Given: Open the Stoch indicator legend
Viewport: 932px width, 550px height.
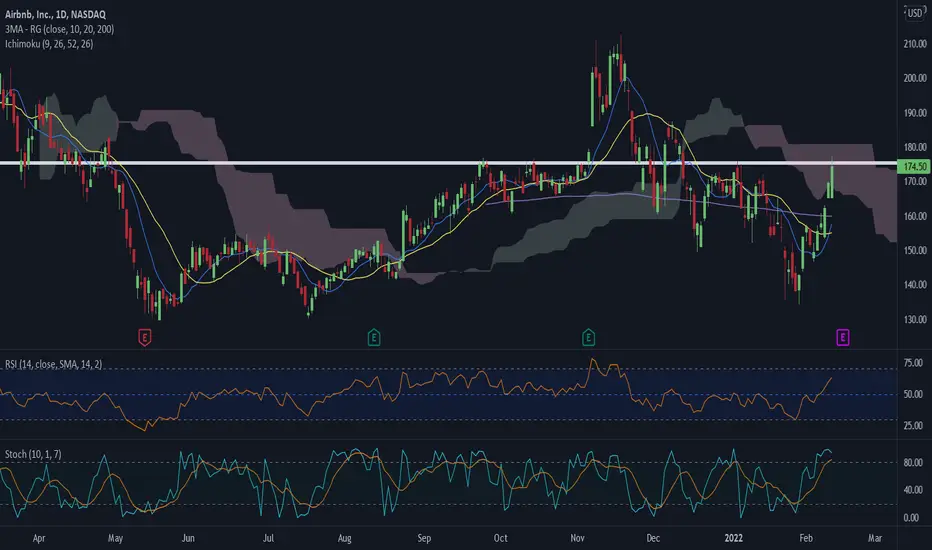Looking at the screenshot, I should click(33, 454).
